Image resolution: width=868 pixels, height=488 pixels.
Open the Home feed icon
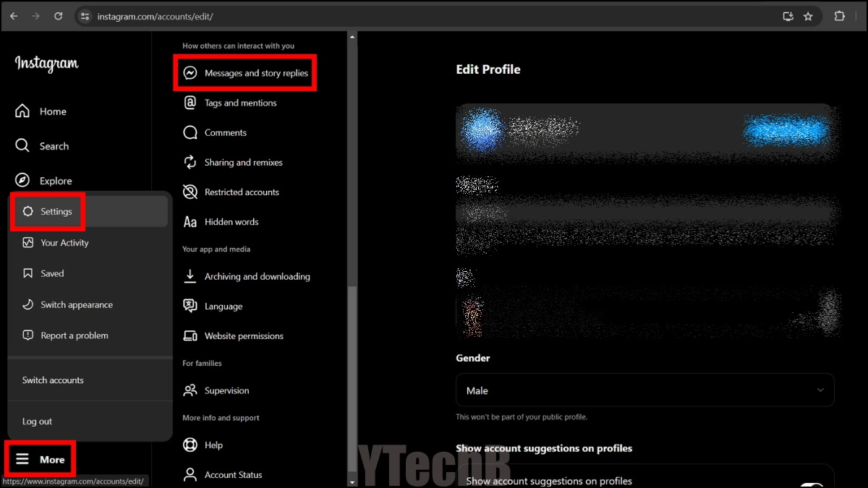click(22, 111)
